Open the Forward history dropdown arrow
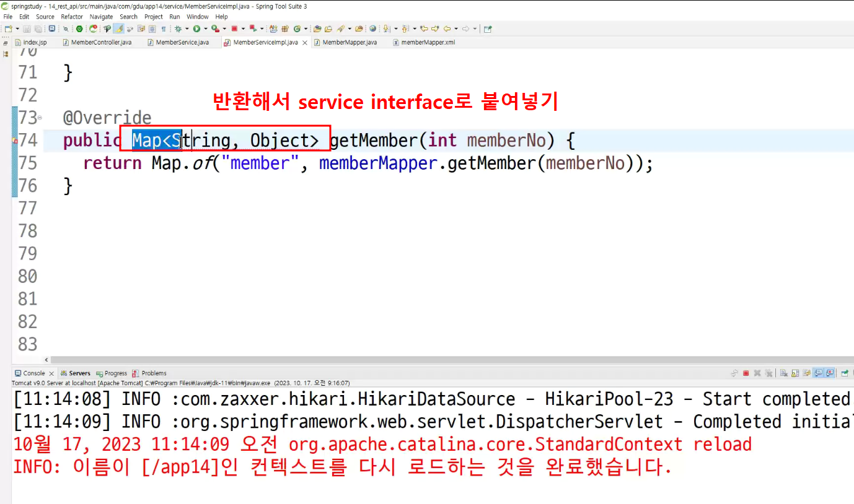 [x=475, y=28]
